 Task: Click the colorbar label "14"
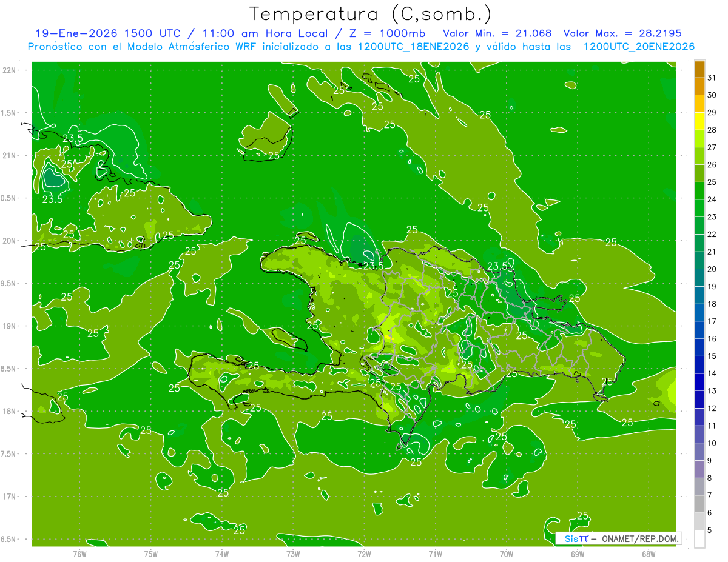point(712,373)
